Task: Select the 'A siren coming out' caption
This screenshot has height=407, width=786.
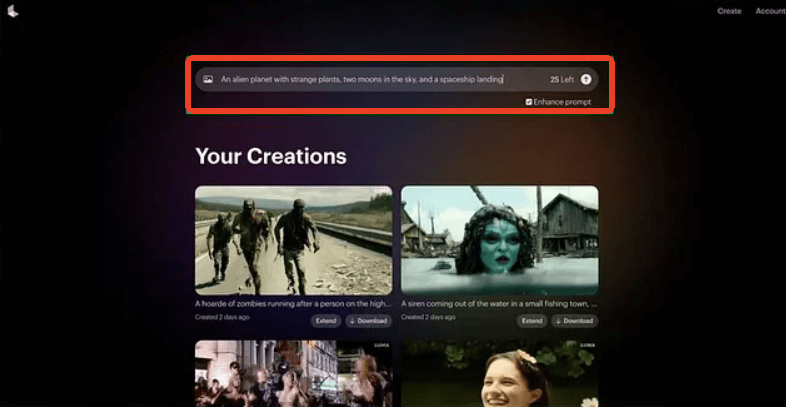Action: (x=499, y=304)
